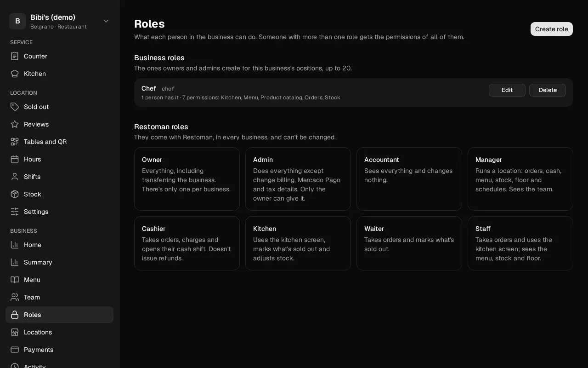Click the Tables and QR code icon
The width and height of the screenshot is (588, 368).
15,142
